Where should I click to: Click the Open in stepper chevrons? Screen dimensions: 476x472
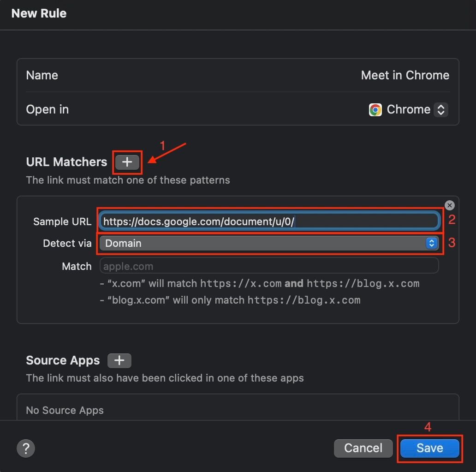click(x=441, y=109)
